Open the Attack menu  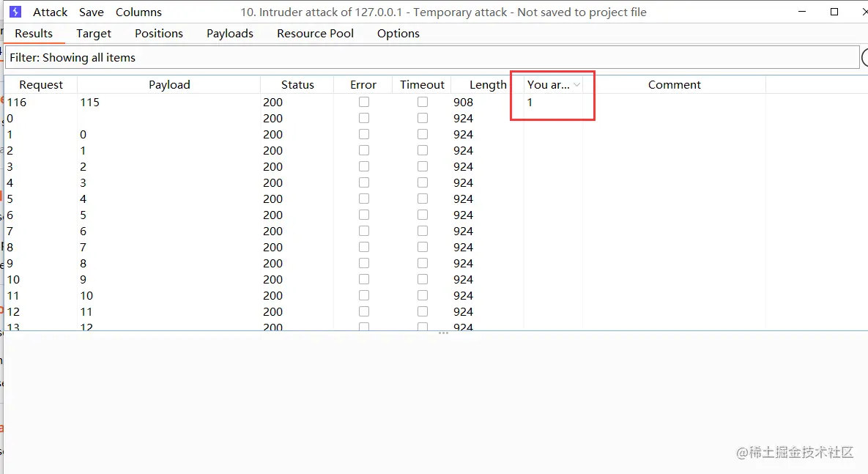click(x=50, y=12)
